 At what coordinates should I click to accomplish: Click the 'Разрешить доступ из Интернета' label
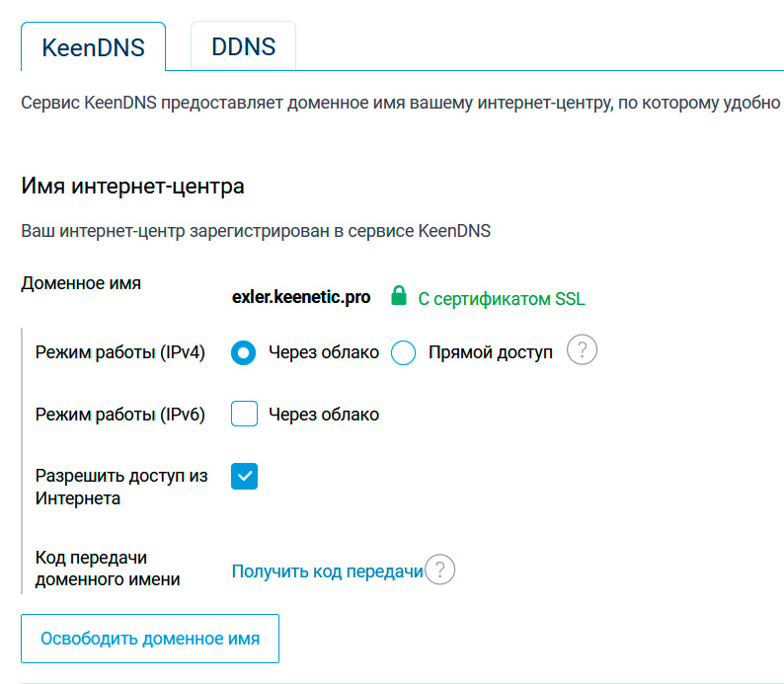click(121, 487)
